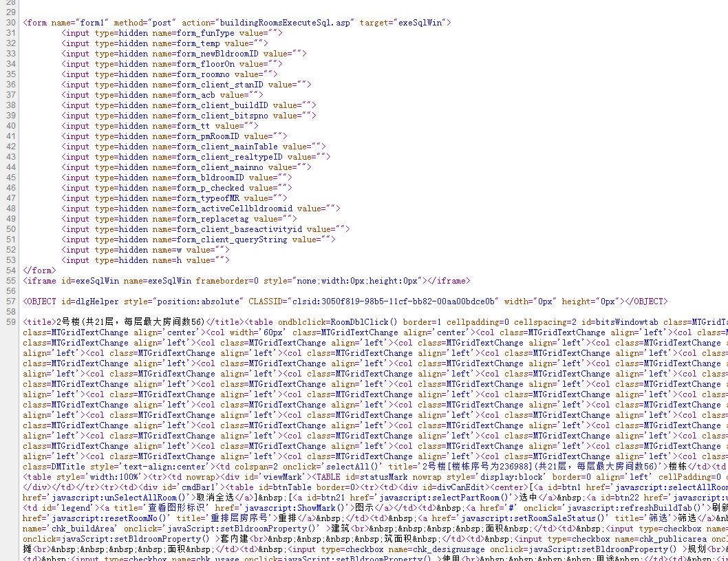Viewport: 728px width, 561px height.
Task: Click the closing </form> tag
Action: pyautogui.click(x=39, y=271)
